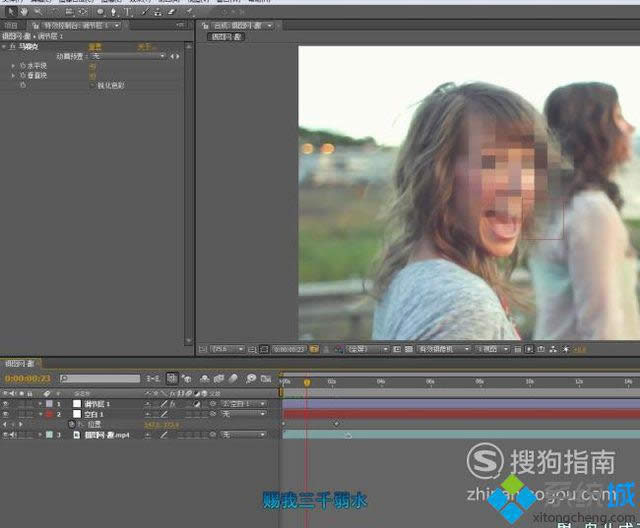Click the 重置 reset link
640x528 pixels.
tap(95, 46)
